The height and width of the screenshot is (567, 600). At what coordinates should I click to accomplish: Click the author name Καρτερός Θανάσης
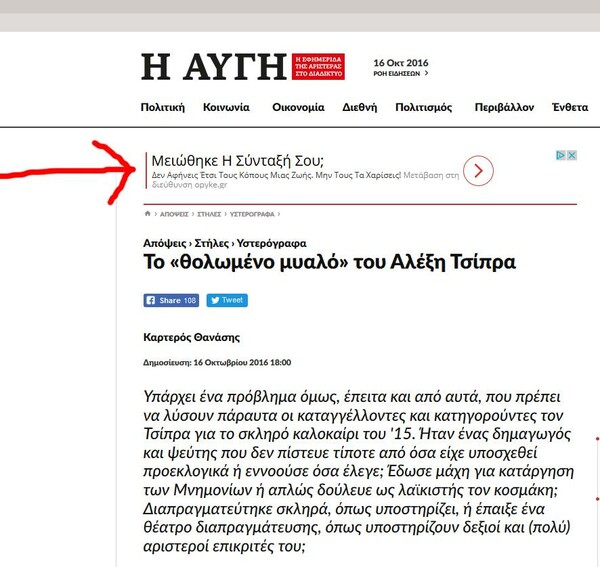tap(189, 337)
